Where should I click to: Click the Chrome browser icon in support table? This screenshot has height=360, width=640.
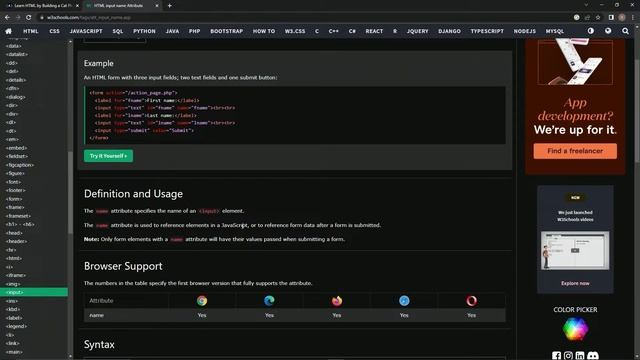coord(202,301)
